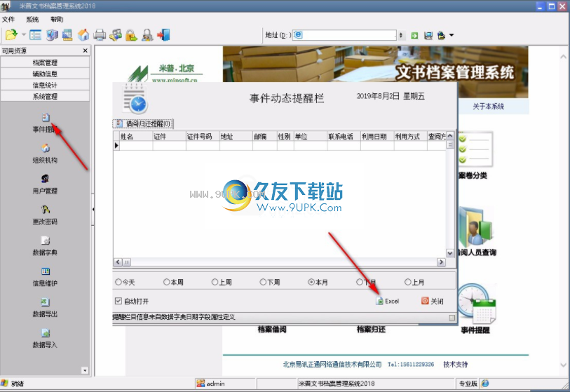Screen dimensions: 570x392
Task: Click the exit door toolbar icon
Action: click(163, 35)
